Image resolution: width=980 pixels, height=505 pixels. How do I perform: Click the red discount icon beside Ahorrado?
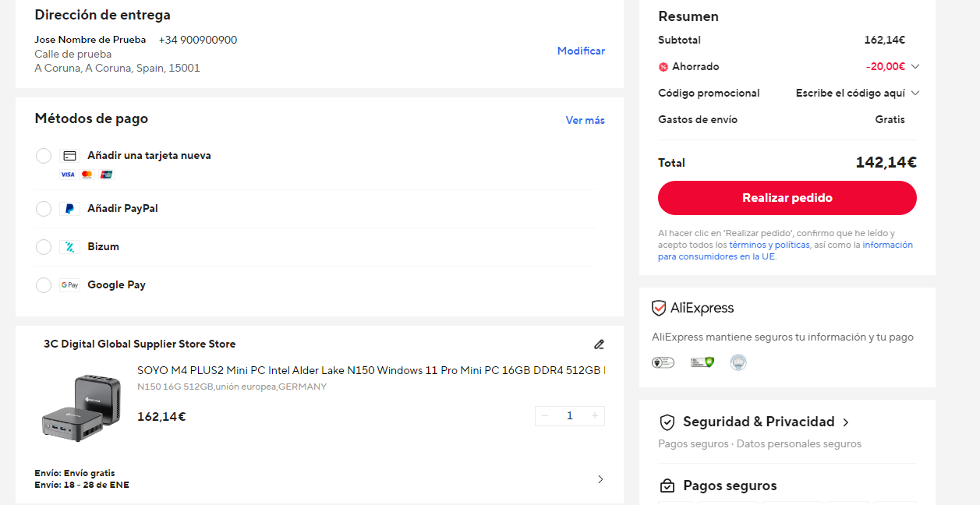663,67
